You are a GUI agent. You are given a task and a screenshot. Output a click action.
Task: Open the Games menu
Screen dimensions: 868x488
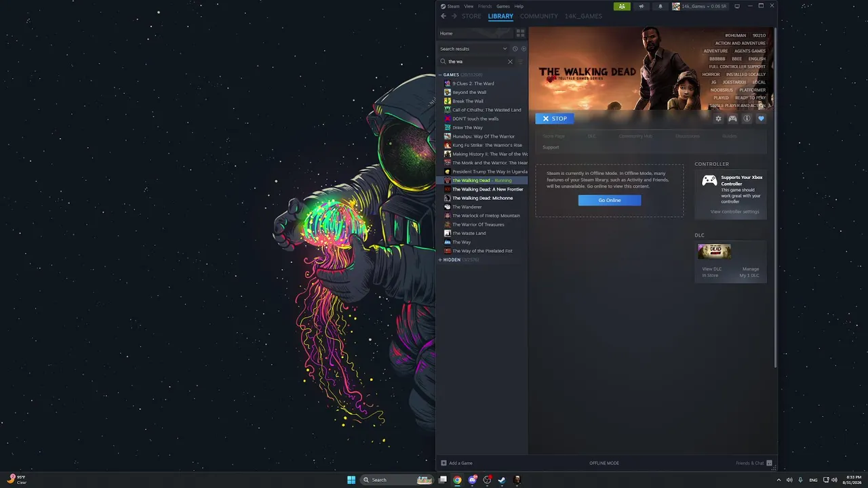tap(503, 6)
